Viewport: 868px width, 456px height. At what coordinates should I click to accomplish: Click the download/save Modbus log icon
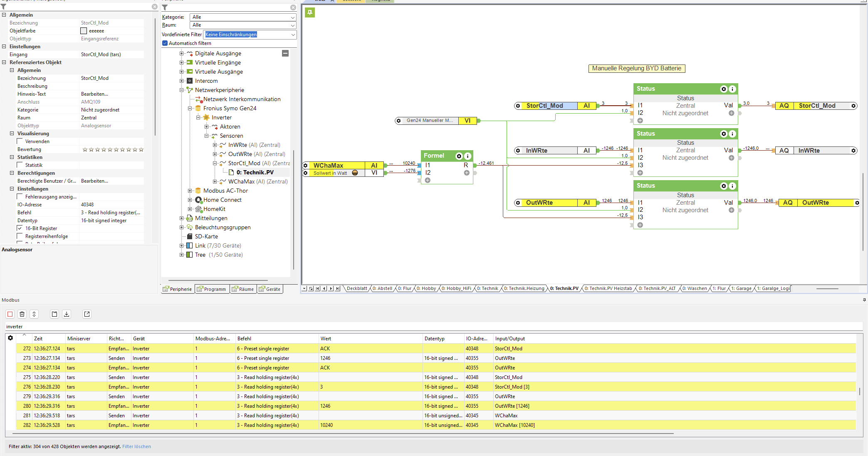[67, 314]
